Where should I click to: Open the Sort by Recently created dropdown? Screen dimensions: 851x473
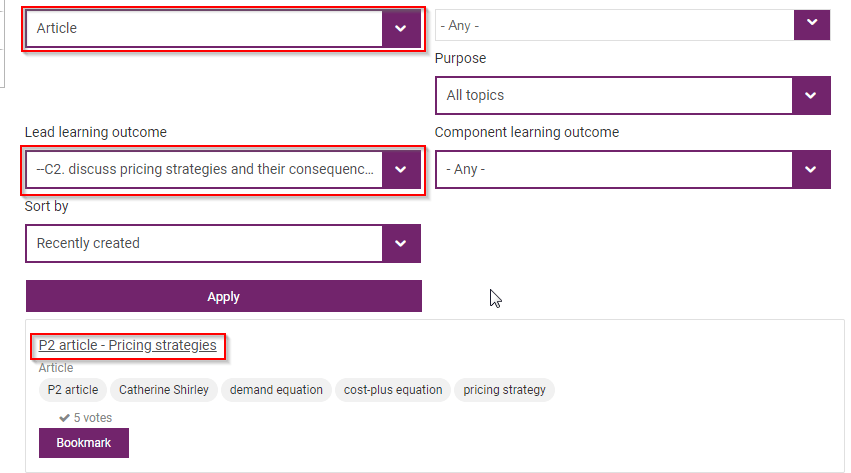pyautogui.click(x=205, y=243)
